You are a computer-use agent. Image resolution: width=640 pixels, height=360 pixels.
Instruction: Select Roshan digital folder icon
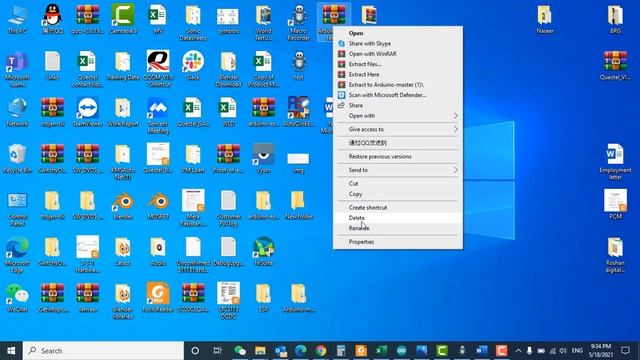coord(615,255)
